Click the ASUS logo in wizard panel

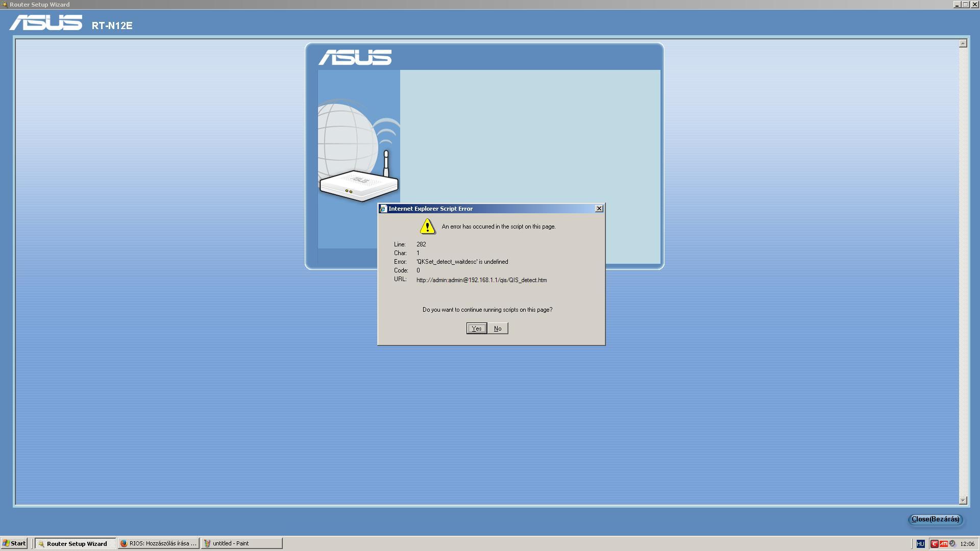(x=355, y=57)
